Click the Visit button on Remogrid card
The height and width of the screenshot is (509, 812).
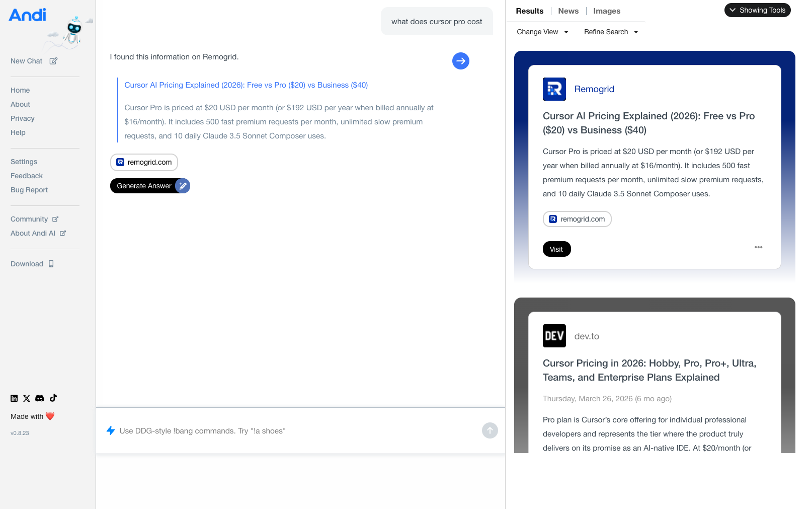click(556, 249)
